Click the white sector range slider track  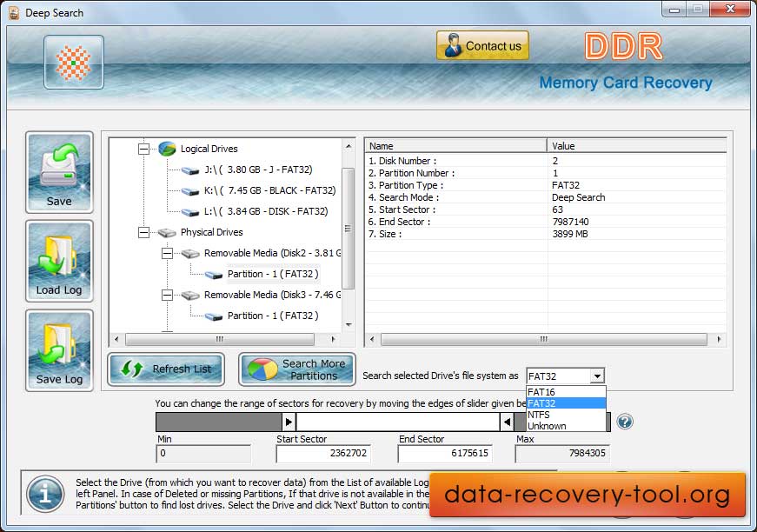[x=398, y=422]
